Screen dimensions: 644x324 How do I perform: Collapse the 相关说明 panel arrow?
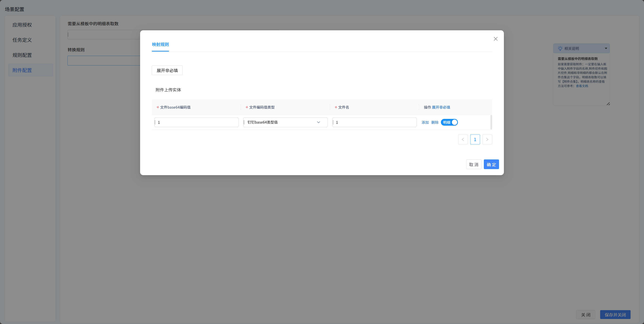[x=606, y=48]
